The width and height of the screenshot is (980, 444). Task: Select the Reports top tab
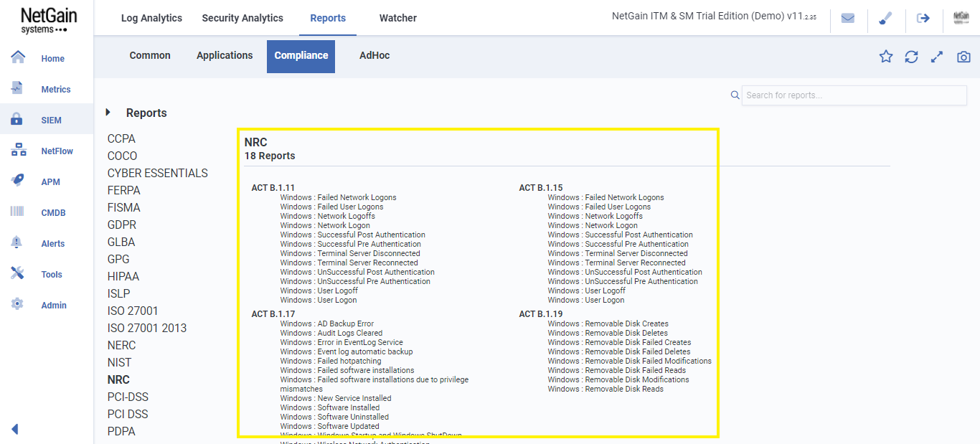pos(328,18)
